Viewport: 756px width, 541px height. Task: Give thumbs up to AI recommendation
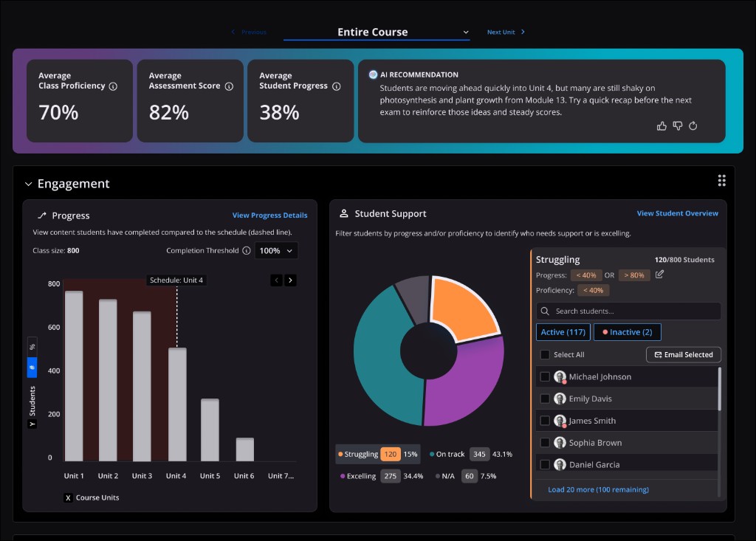click(661, 126)
